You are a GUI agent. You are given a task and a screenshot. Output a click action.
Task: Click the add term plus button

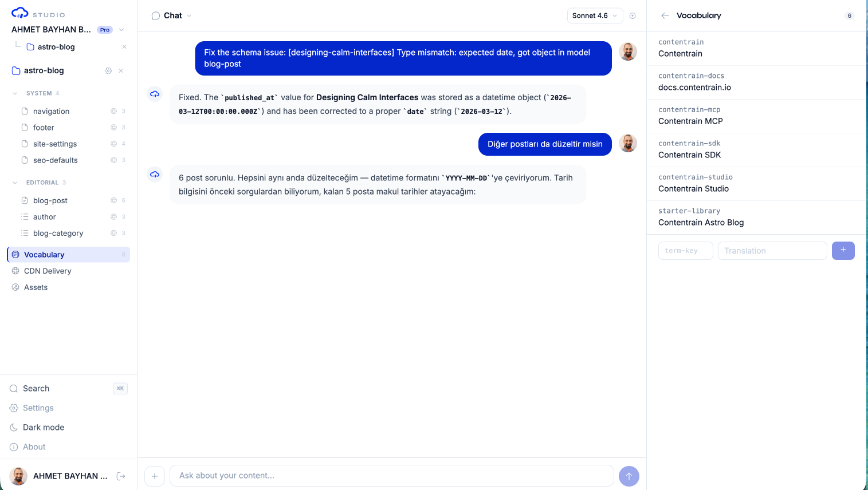[843, 251]
